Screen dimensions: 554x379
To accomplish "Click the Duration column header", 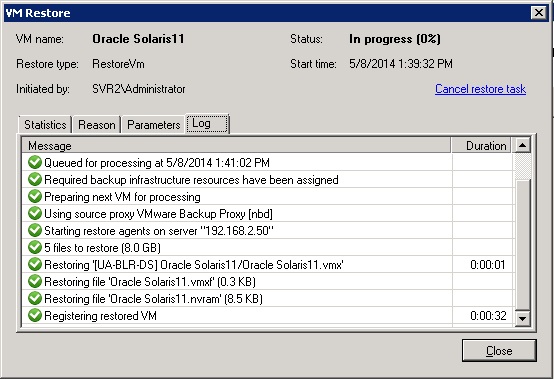I will 481,146.
